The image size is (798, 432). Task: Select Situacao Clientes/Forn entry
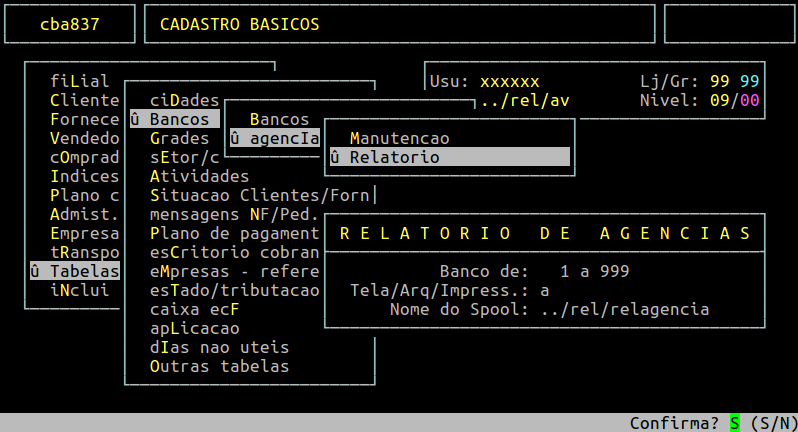point(259,195)
